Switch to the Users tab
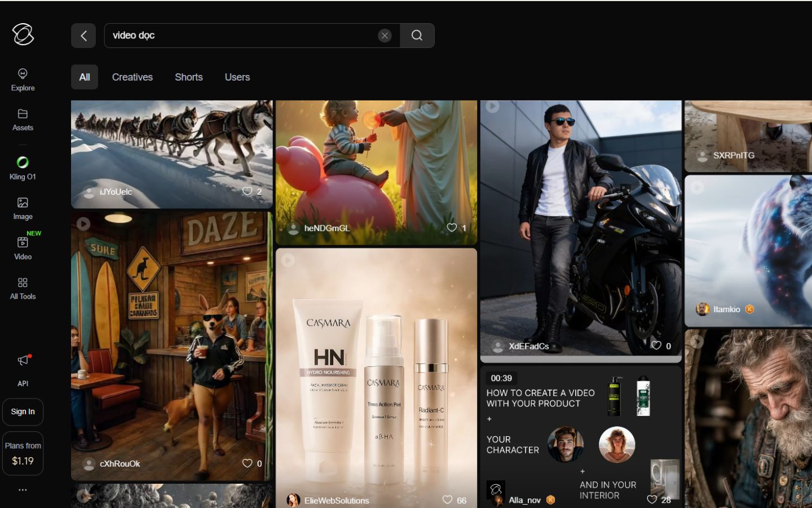 click(x=237, y=77)
